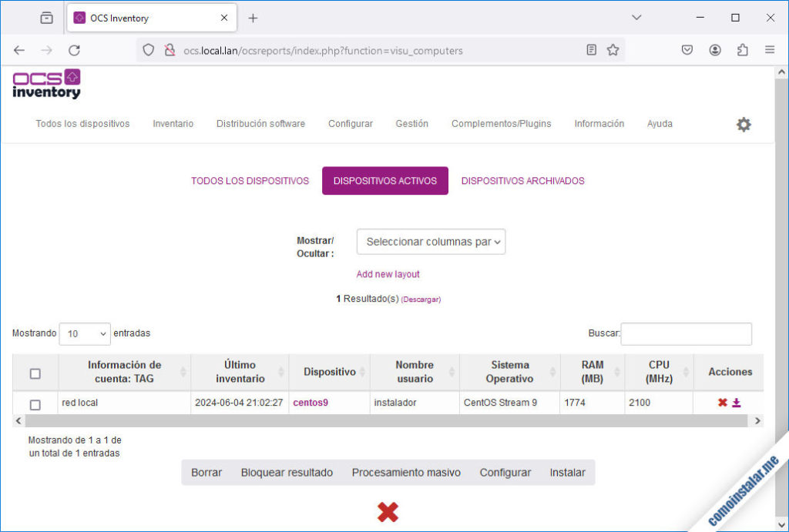The width and height of the screenshot is (789, 532).
Task: Sort by Último inventario column
Action: 240,372
